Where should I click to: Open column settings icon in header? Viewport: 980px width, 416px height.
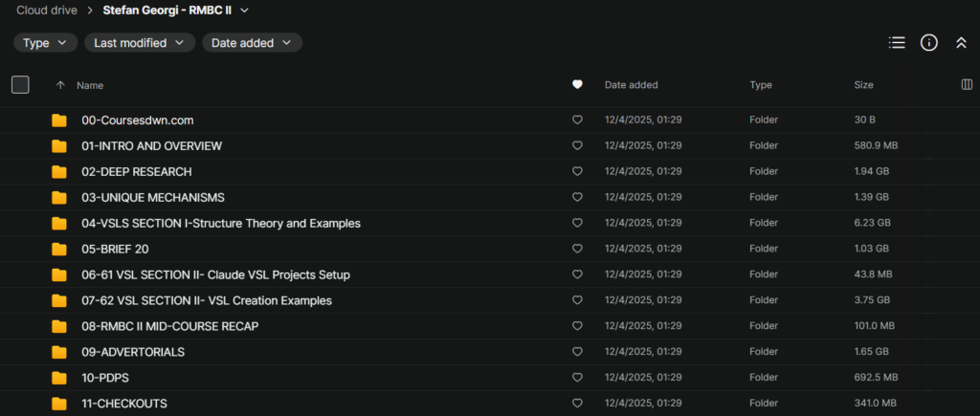967,85
